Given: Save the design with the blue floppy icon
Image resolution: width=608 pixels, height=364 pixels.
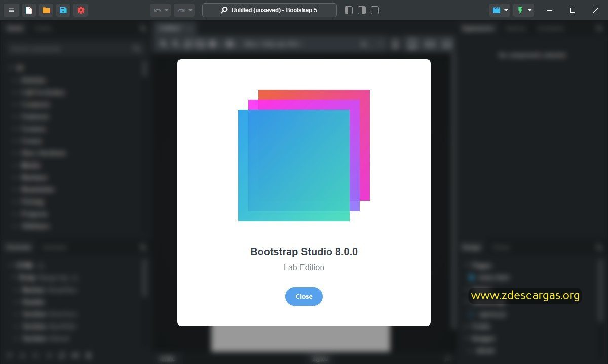Looking at the screenshot, I should pyautogui.click(x=63, y=10).
